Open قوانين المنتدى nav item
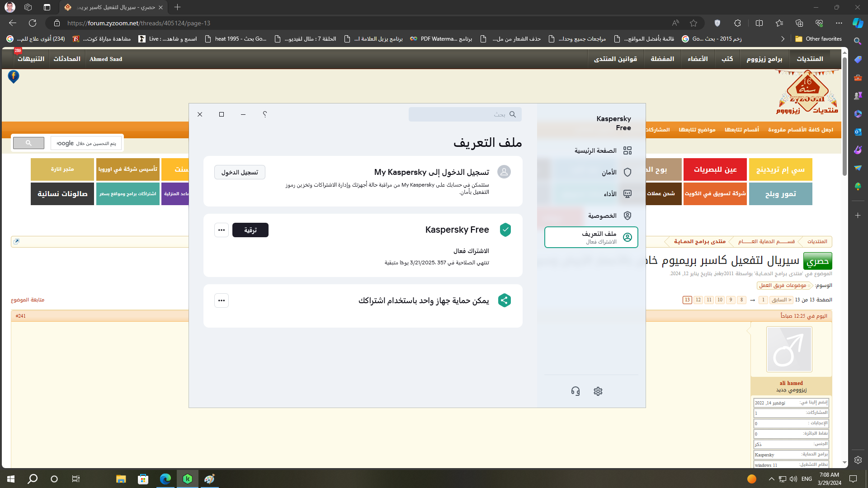 (615, 59)
